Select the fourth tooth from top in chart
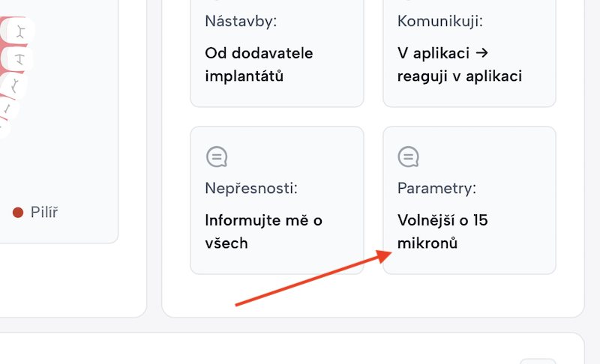 click(8, 109)
